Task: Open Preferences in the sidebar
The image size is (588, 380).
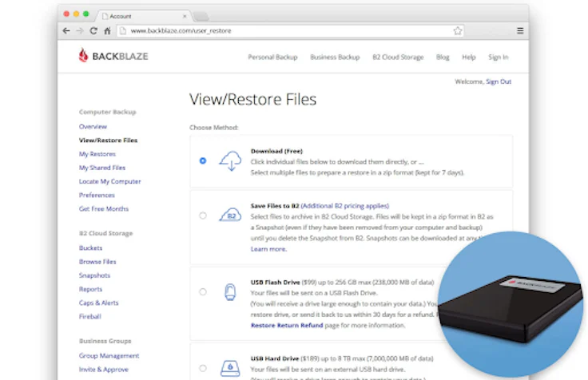Action: coord(97,195)
